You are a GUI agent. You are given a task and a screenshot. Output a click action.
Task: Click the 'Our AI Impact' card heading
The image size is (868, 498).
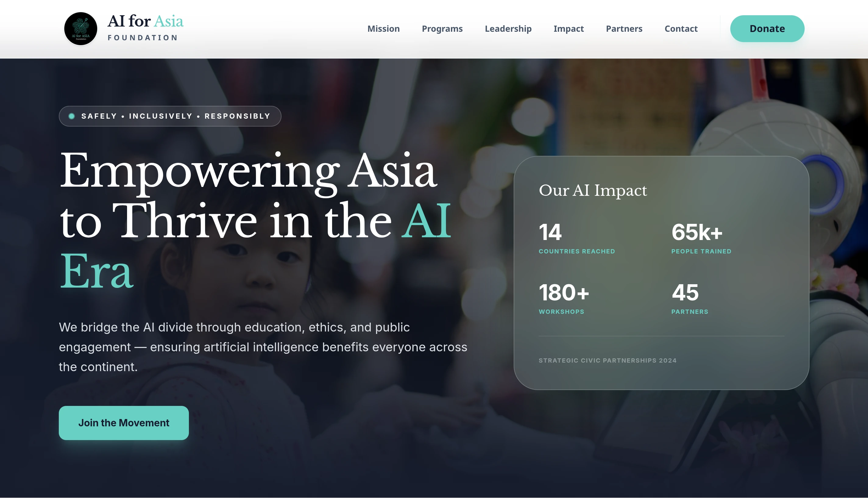(593, 191)
